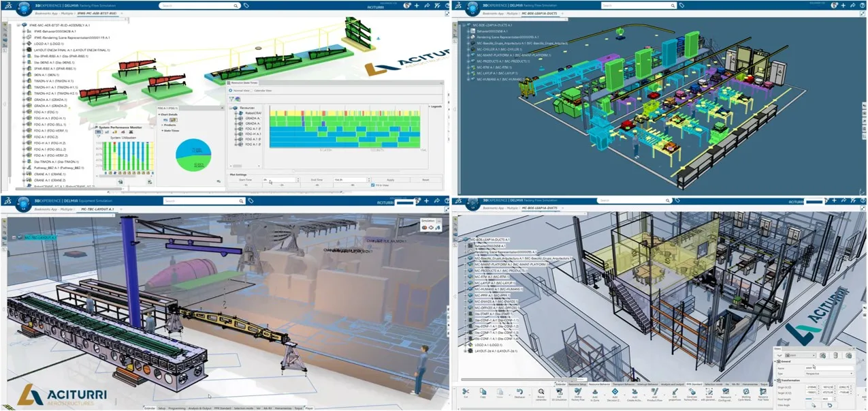Enable the Fit in View checkbox
Viewport: 868px width, 411px height.
coord(372,185)
